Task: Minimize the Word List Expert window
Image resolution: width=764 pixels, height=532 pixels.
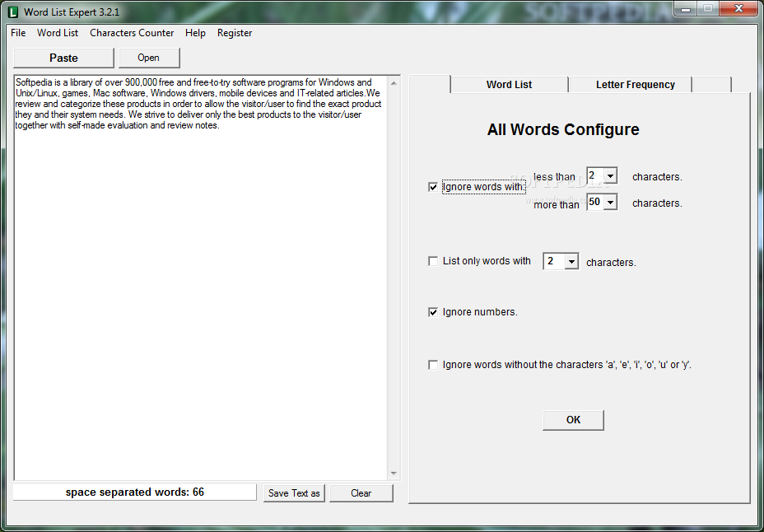Action: [686, 8]
